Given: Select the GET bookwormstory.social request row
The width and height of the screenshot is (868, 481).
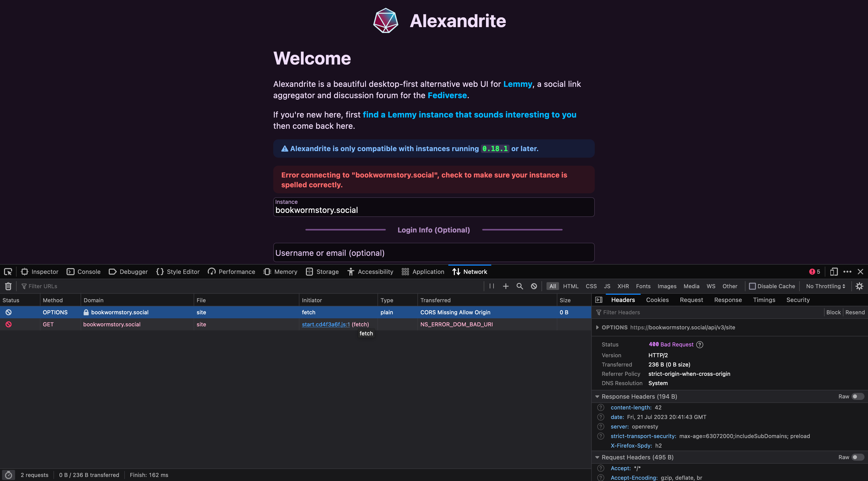Looking at the screenshot, I should (x=296, y=324).
